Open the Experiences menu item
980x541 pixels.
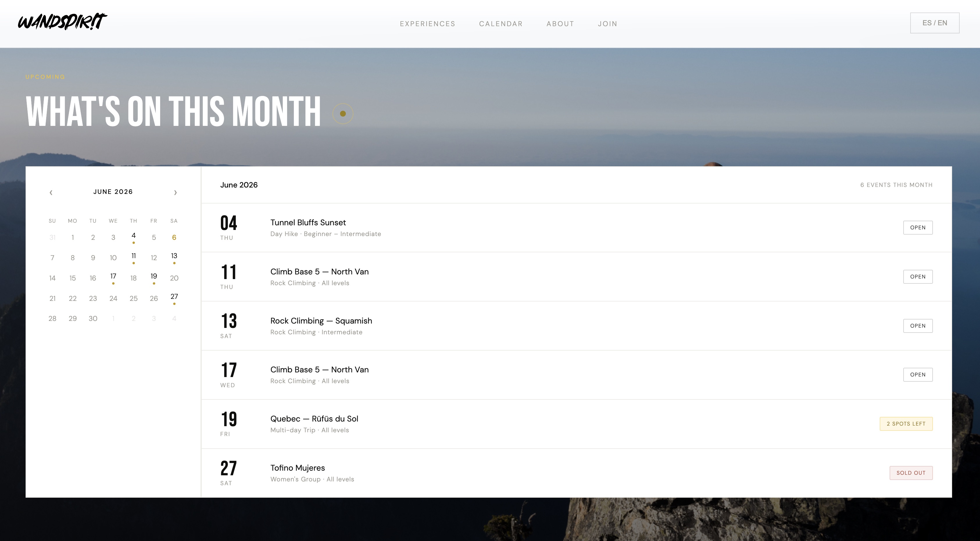pyautogui.click(x=427, y=24)
